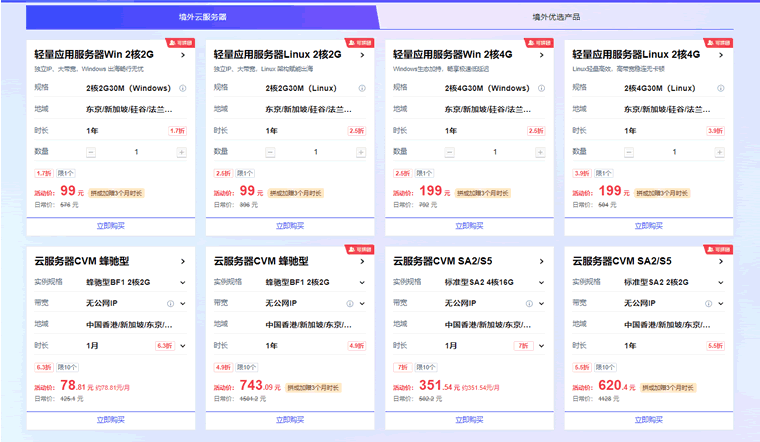Decrease quantity on the Linux 2核2G card
The width and height of the screenshot is (760, 442).
click(270, 152)
